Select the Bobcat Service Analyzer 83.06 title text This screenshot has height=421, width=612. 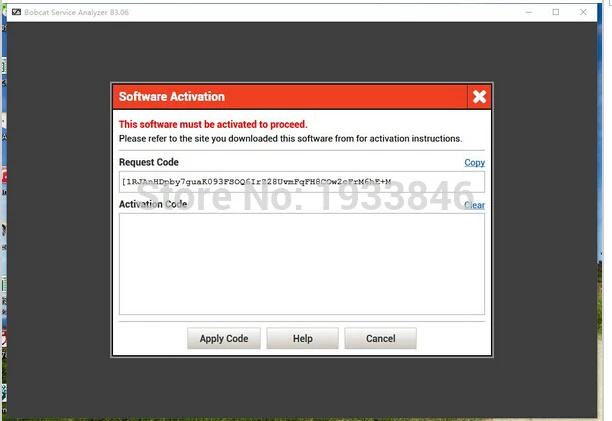(x=76, y=12)
